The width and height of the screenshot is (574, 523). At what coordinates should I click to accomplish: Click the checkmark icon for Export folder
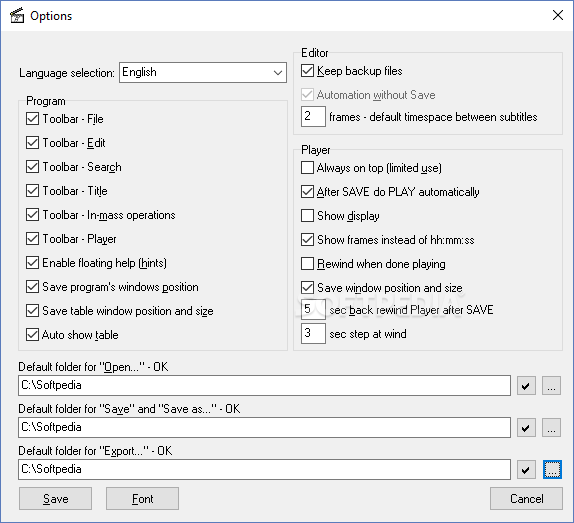526,470
